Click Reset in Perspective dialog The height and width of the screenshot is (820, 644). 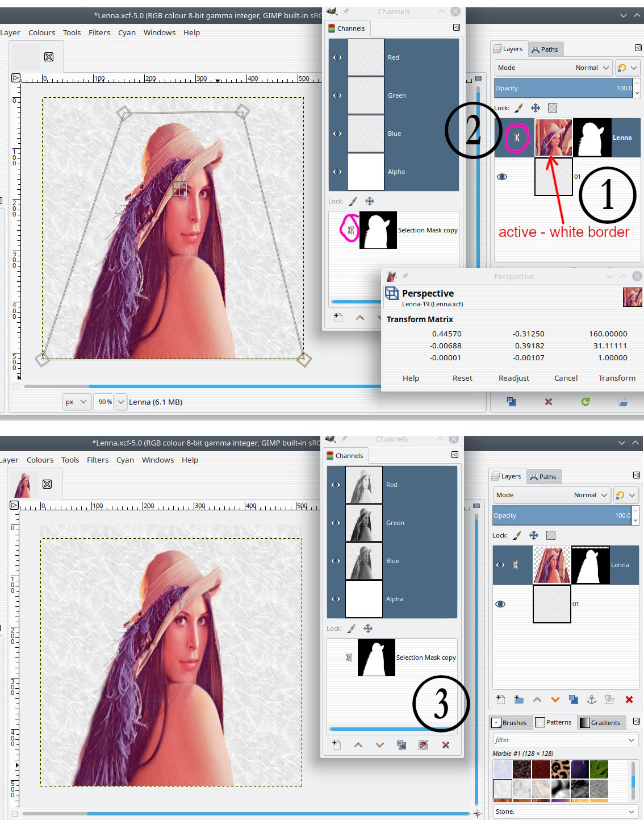[x=462, y=378]
